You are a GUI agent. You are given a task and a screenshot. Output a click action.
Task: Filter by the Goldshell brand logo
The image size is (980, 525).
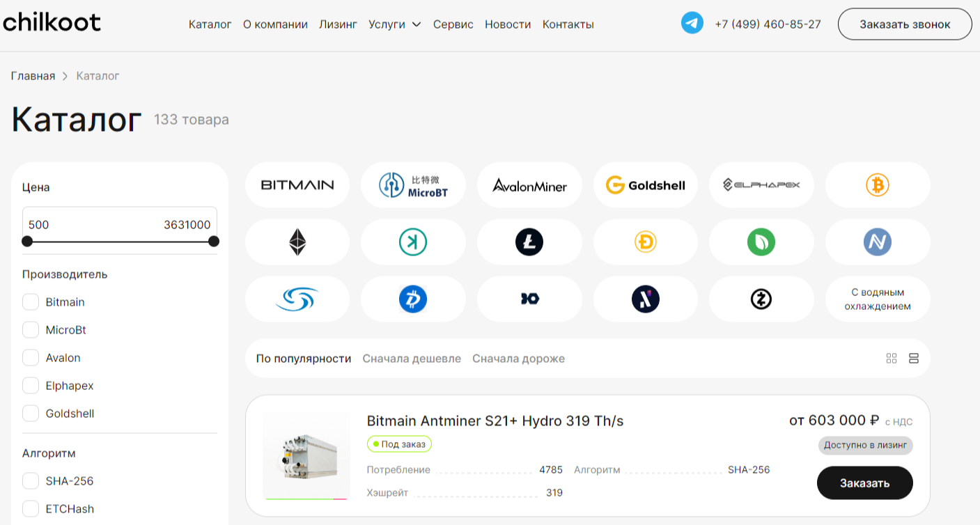[646, 185]
